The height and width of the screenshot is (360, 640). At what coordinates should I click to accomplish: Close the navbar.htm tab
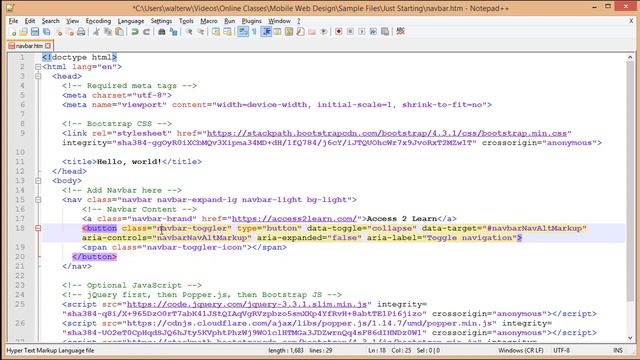coord(48,46)
